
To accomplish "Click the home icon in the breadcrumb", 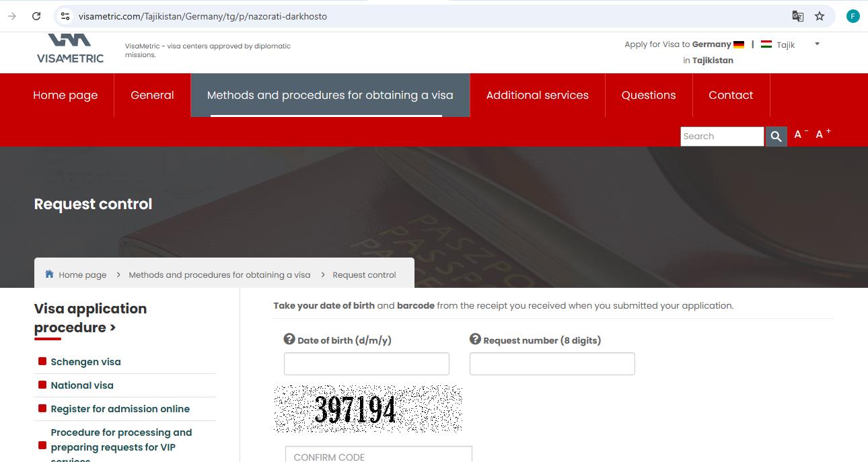I will point(48,274).
